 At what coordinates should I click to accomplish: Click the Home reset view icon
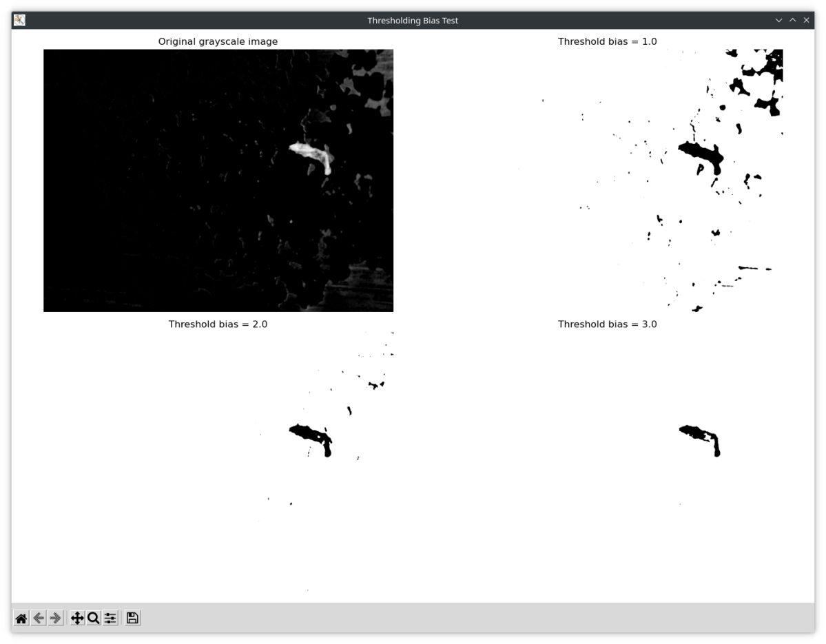21,619
